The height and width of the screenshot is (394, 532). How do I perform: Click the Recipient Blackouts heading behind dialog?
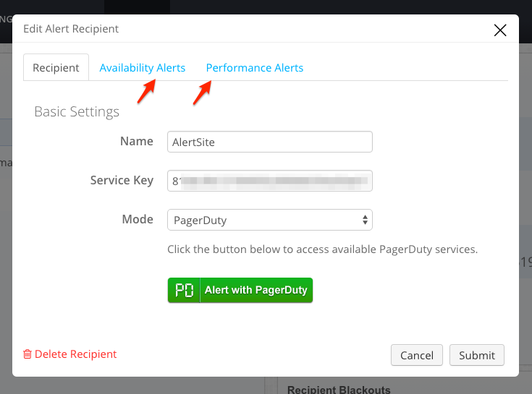339,389
